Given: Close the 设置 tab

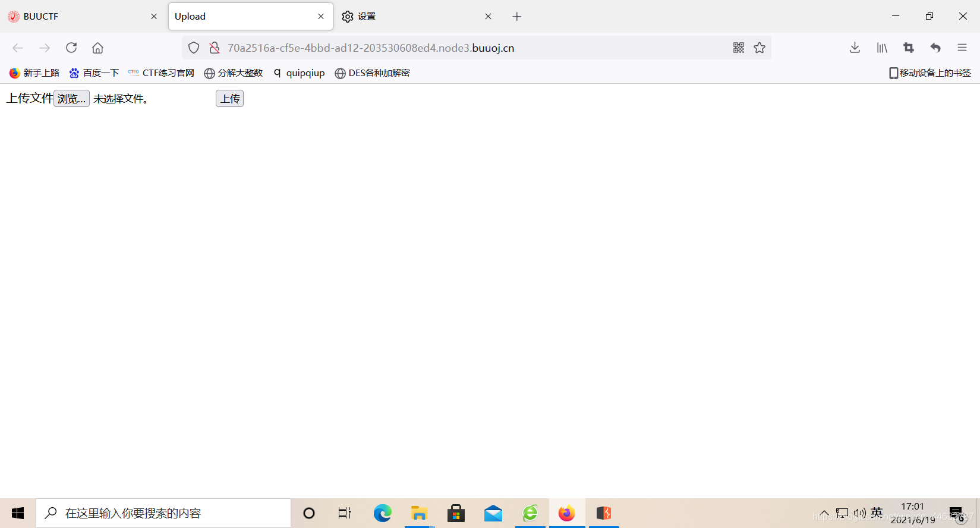Looking at the screenshot, I should coord(488,17).
